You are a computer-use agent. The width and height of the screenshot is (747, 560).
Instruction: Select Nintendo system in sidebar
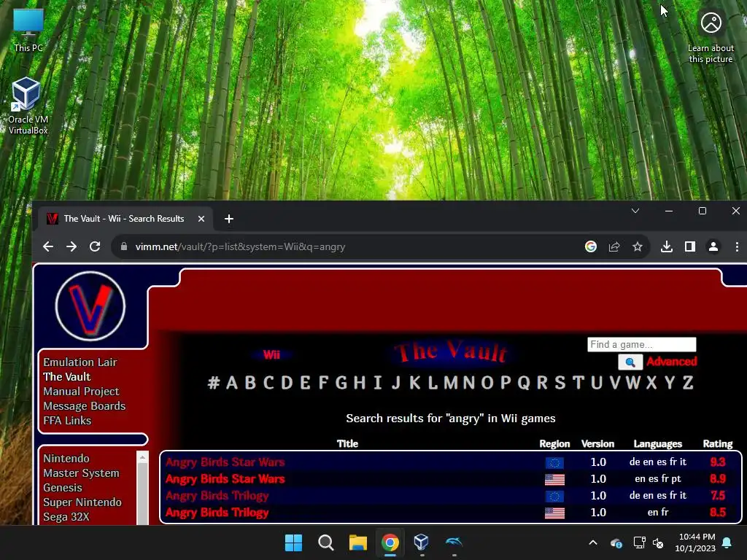[x=66, y=458]
